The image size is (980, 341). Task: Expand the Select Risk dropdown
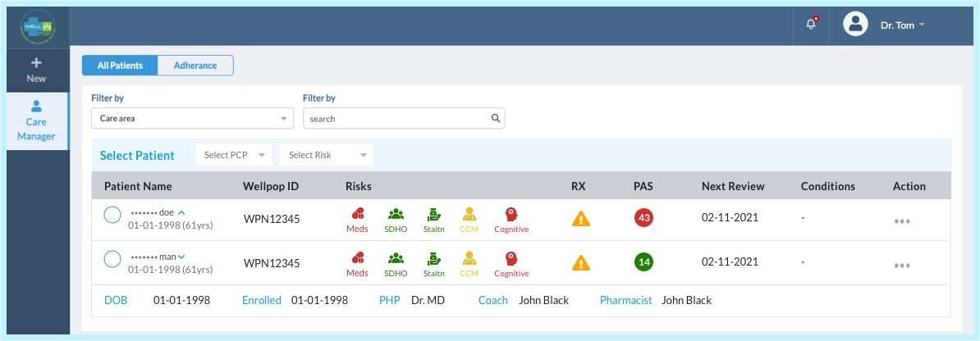326,155
